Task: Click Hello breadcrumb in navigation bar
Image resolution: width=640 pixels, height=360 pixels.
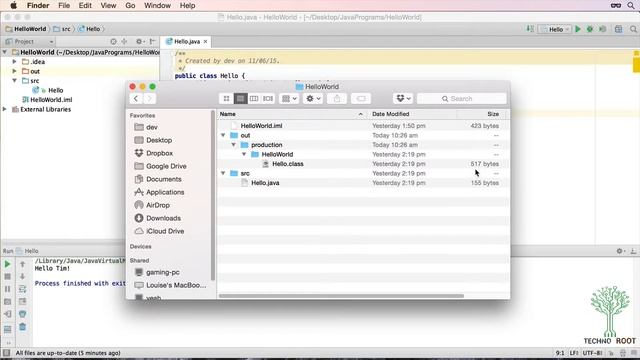Action: [x=89, y=29]
